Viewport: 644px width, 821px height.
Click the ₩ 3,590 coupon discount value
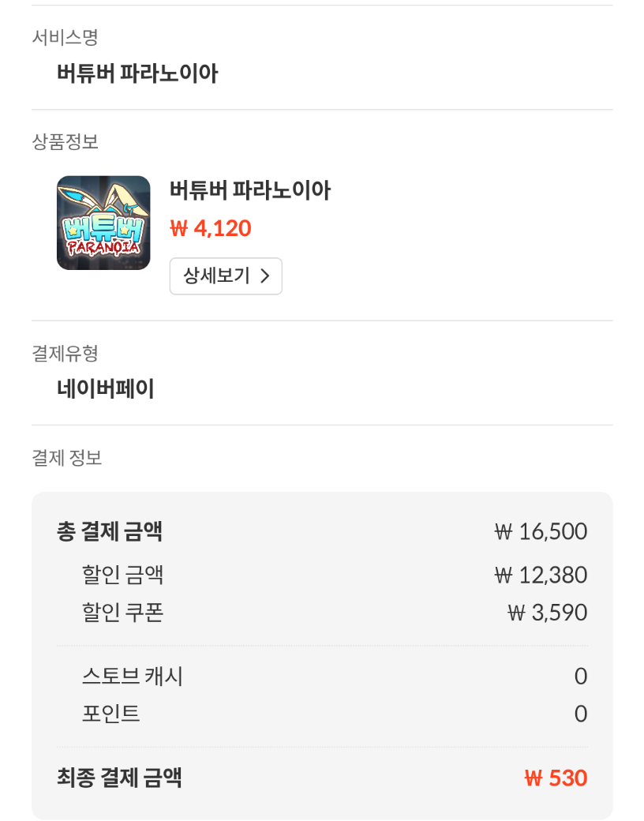tap(548, 613)
